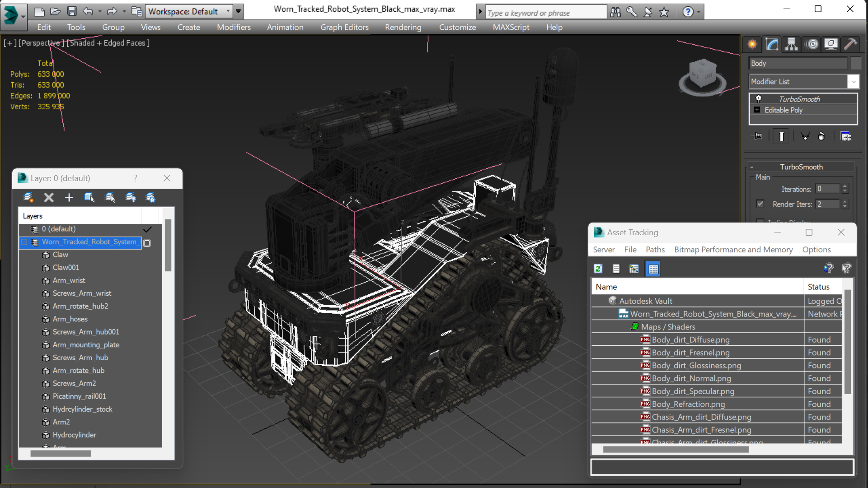Click Create New Layer plus icon
The height and width of the screenshot is (488, 868).
69,197
